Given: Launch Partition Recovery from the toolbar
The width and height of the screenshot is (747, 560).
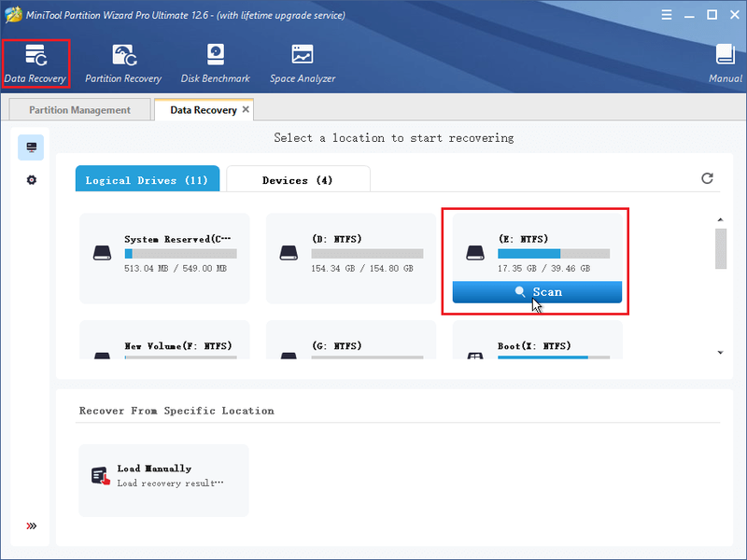Looking at the screenshot, I should (123, 63).
